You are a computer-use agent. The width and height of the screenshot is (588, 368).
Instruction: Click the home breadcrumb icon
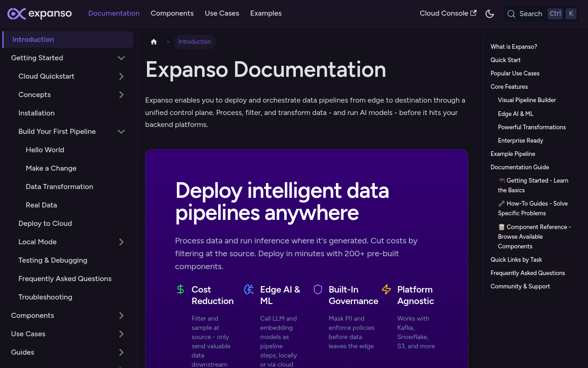pos(154,42)
